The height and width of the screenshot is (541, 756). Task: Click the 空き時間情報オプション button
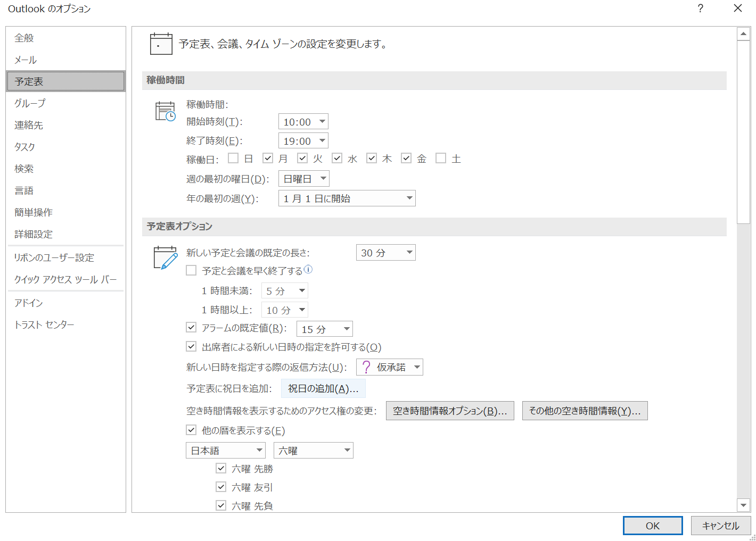tap(450, 411)
